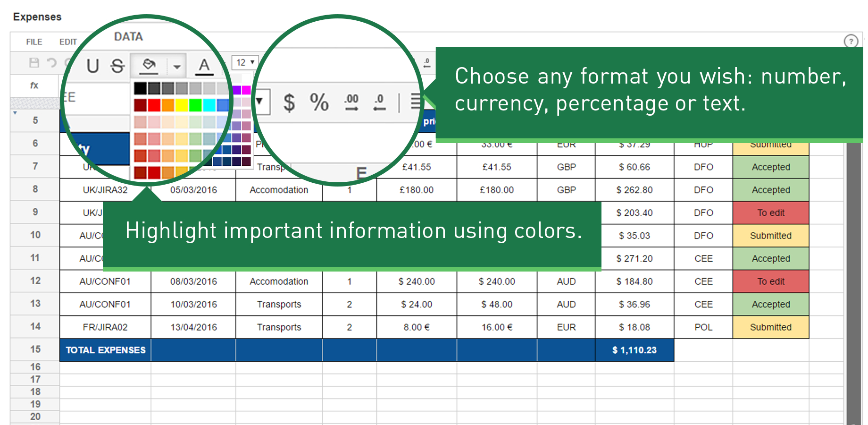Screen dimensions: 868x425
Task: Pick the bright green color swatch
Action: point(195,105)
